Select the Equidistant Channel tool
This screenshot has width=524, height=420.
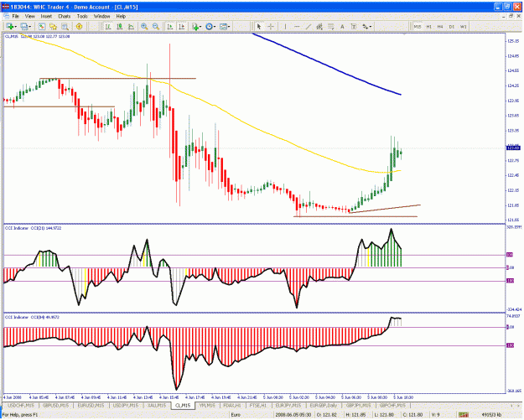point(319,26)
